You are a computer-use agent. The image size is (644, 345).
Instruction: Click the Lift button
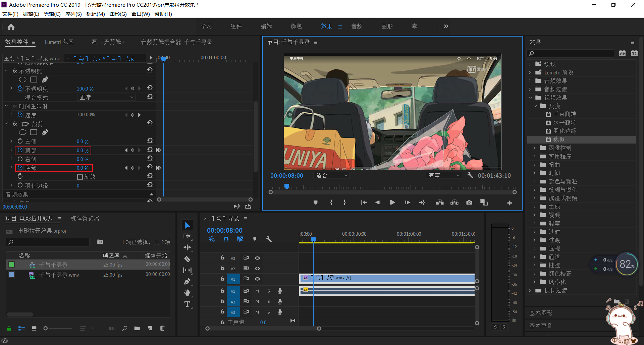[x=439, y=203]
